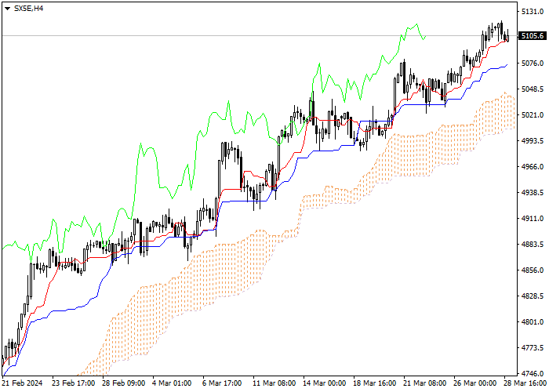Click the 4746.0 price axis label
Image resolution: width=549 pixels, height=392 pixels.
pyautogui.click(x=533, y=373)
